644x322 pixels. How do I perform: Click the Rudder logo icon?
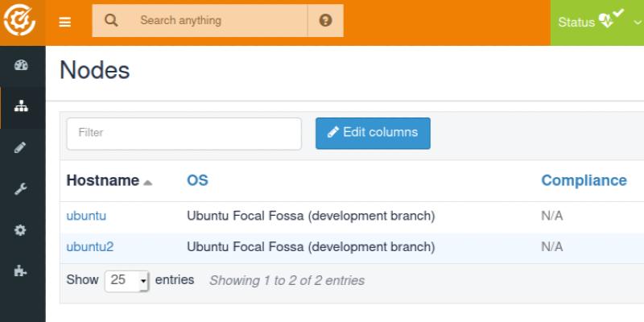pyautogui.click(x=22, y=22)
